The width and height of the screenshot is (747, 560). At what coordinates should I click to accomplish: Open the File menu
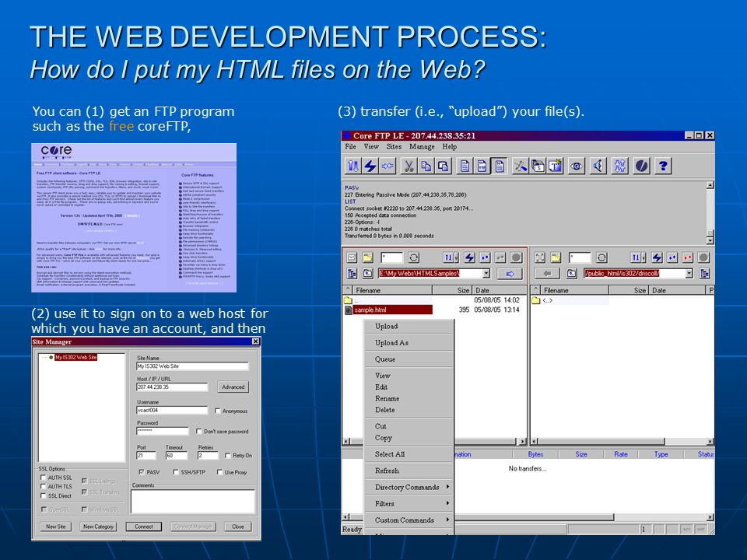tap(350, 147)
